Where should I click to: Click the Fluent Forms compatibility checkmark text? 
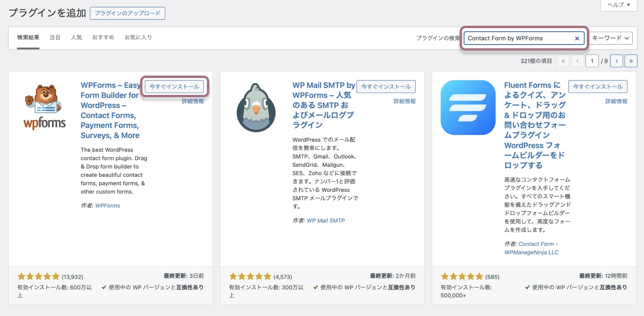tap(576, 287)
